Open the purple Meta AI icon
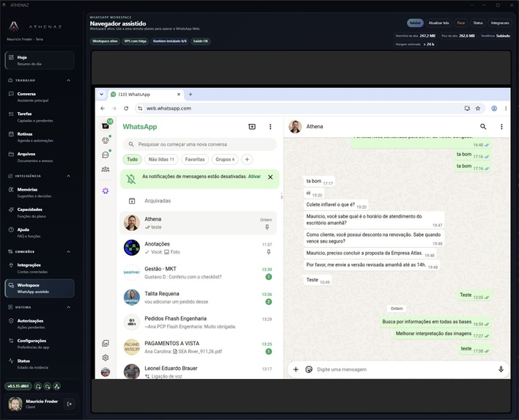 [106, 191]
